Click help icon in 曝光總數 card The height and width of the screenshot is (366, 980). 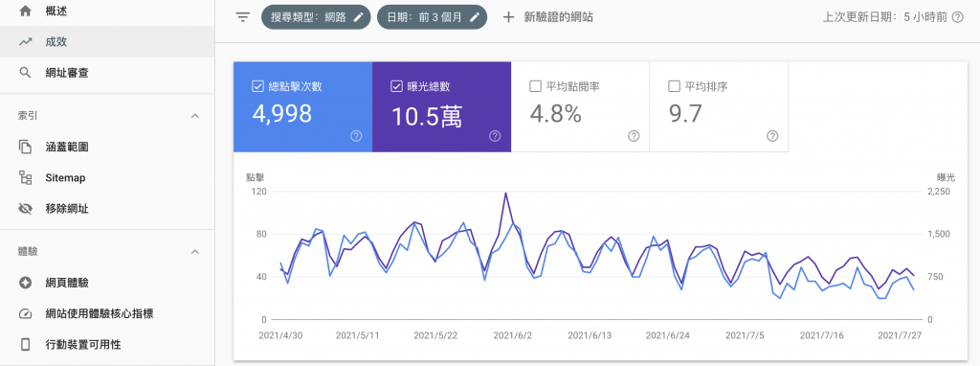495,136
